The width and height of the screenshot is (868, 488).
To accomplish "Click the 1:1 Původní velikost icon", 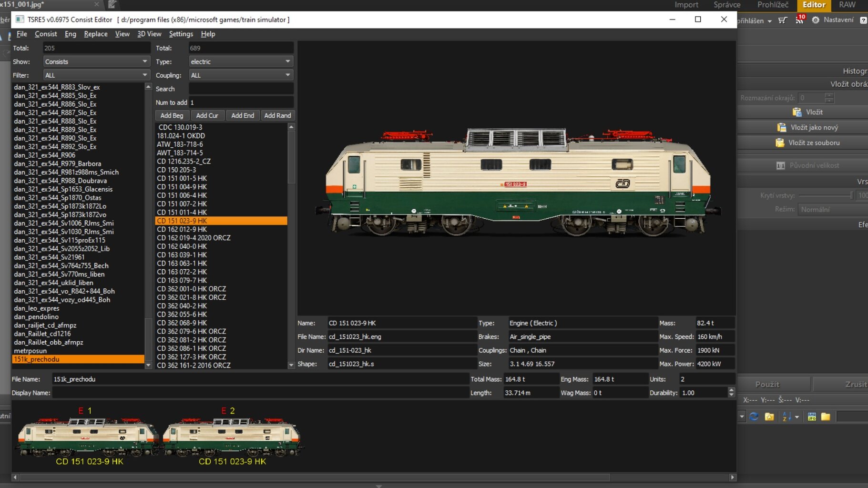I will pos(780,165).
